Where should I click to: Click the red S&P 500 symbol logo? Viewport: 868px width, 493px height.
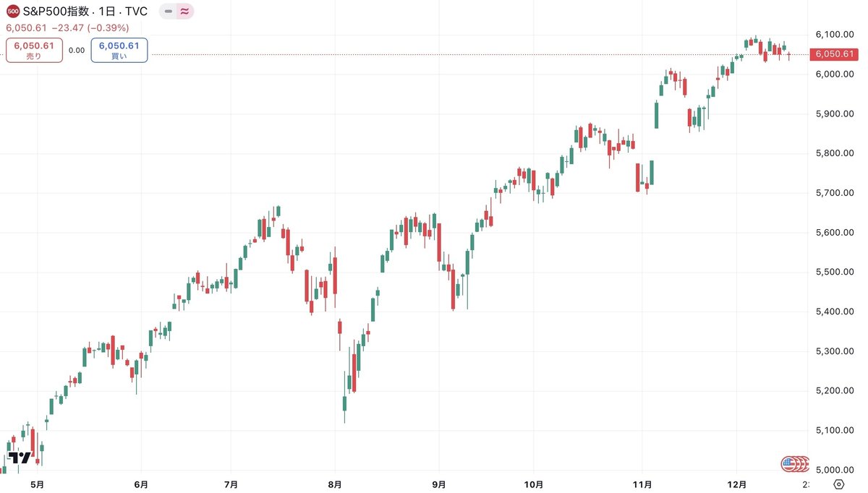pyautogui.click(x=12, y=12)
